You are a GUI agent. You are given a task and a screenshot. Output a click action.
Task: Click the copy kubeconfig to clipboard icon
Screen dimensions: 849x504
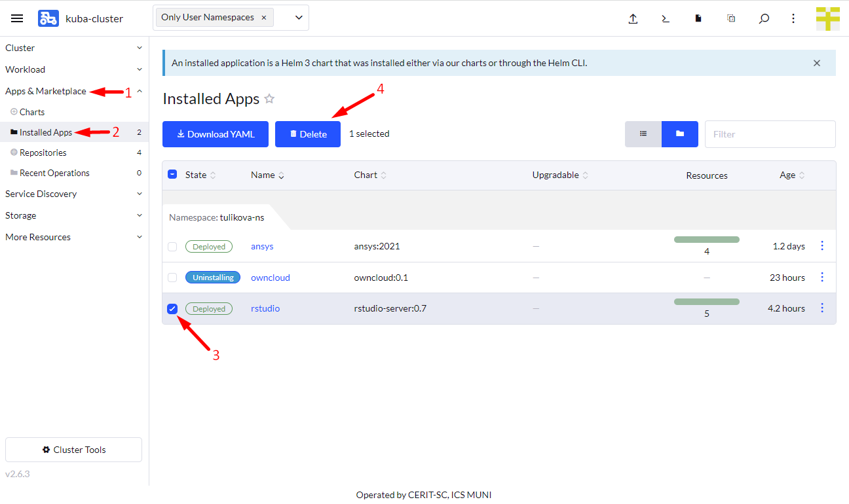731,18
